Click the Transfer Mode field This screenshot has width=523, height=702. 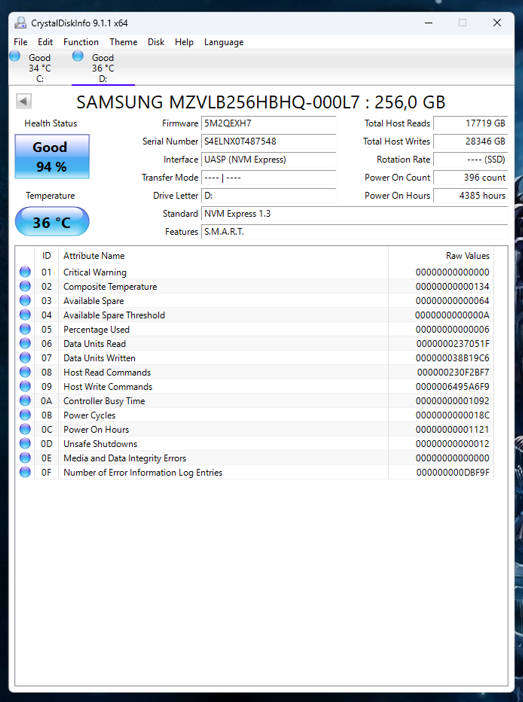click(x=269, y=178)
